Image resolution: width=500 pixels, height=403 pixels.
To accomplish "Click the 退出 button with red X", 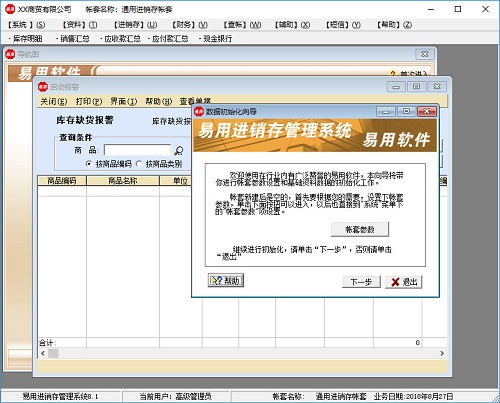I will [404, 282].
